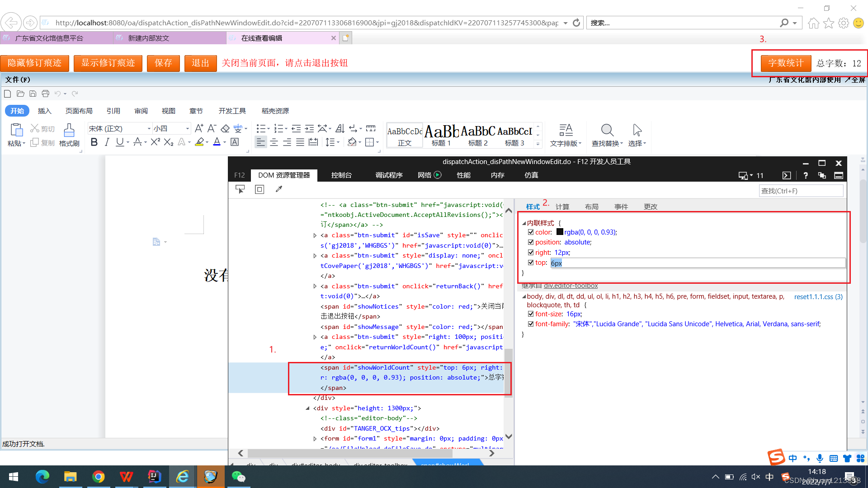Click the Find and Replace magnifier icon
Viewport: 868px width, 488px height.
(x=607, y=131)
